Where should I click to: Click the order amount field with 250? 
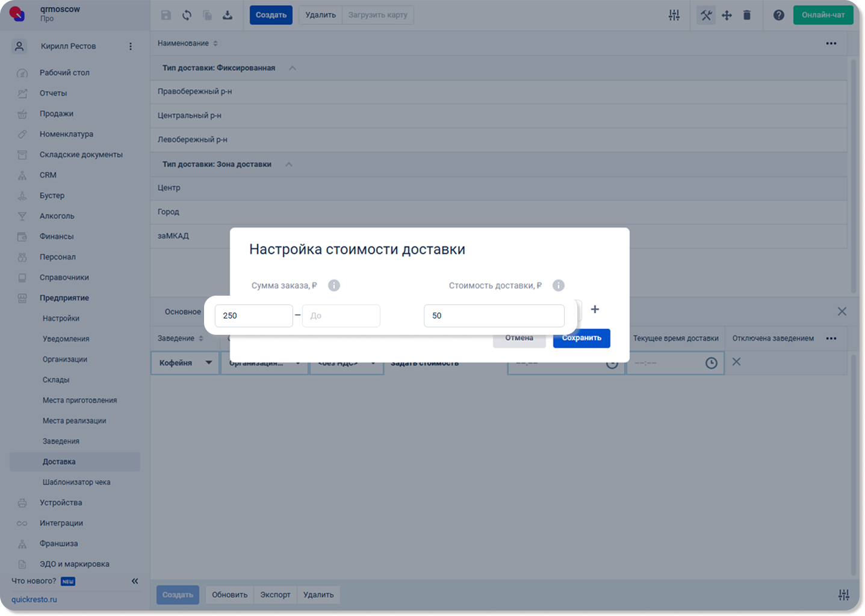[x=254, y=316]
